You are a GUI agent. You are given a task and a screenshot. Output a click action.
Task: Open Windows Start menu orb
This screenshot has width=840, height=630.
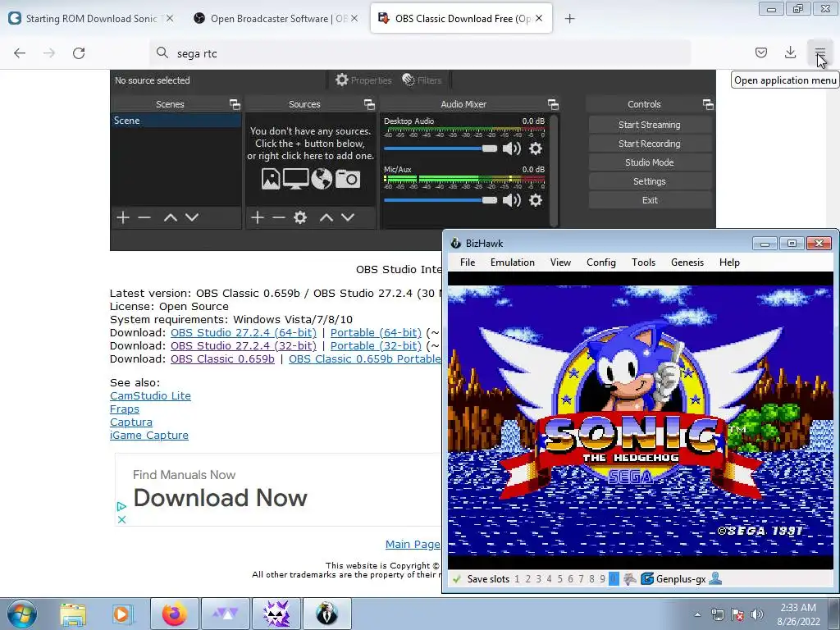pos(22,614)
